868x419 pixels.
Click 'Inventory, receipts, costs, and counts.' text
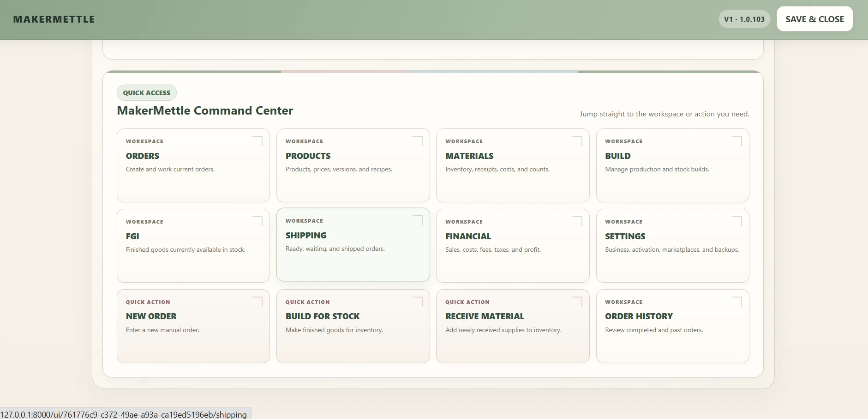(x=497, y=170)
